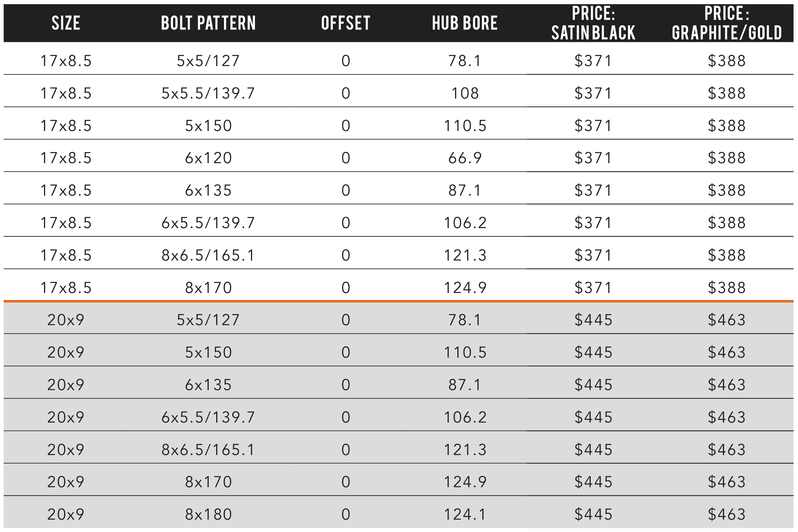Viewport: 798px width, 532px height.
Task: Click hub bore value 66.9
Action: pyautogui.click(x=465, y=158)
